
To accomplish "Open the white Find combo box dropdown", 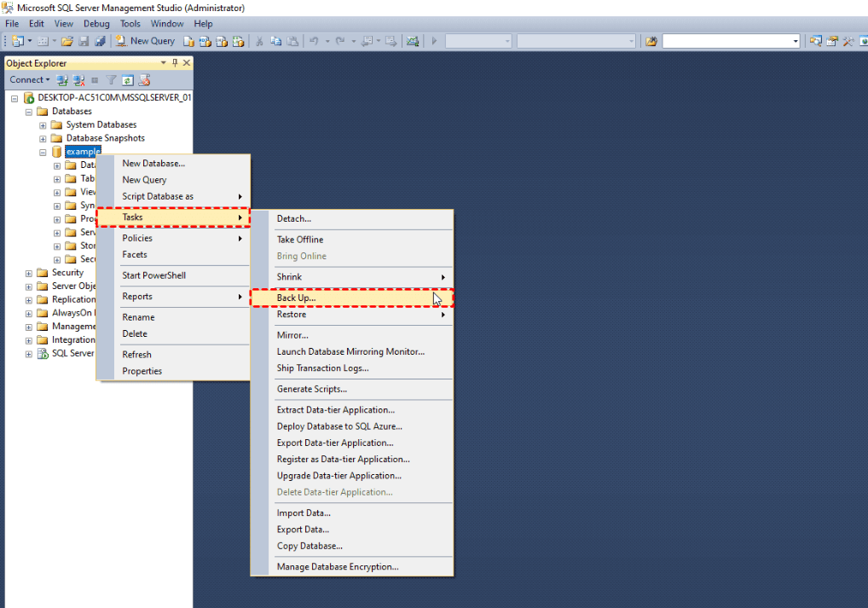I will (796, 41).
